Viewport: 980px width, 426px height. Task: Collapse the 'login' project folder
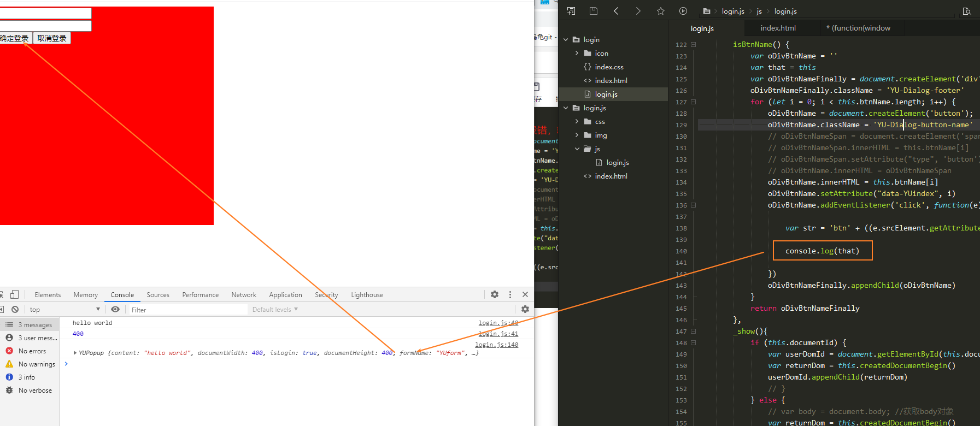(x=566, y=39)
